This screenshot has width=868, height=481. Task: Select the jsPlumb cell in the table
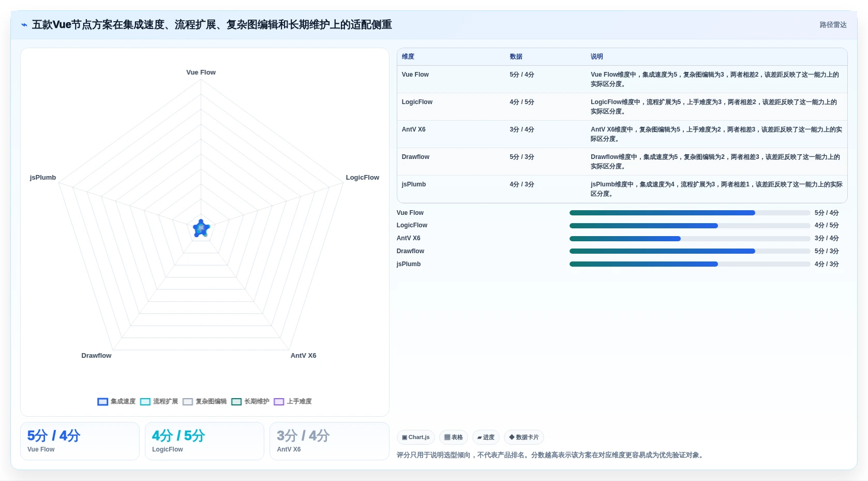[451, 189]
